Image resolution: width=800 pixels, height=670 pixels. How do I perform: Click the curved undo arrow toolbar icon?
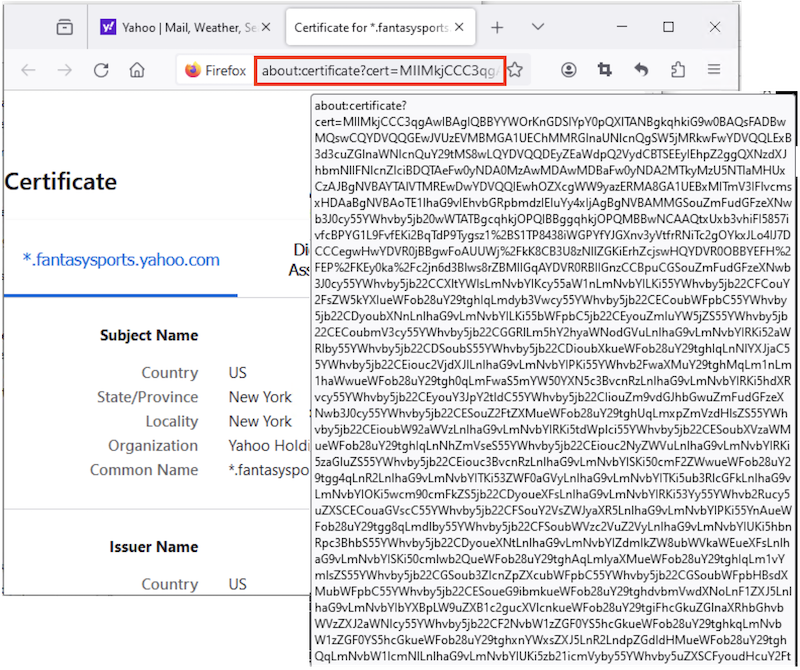(641, 70)
